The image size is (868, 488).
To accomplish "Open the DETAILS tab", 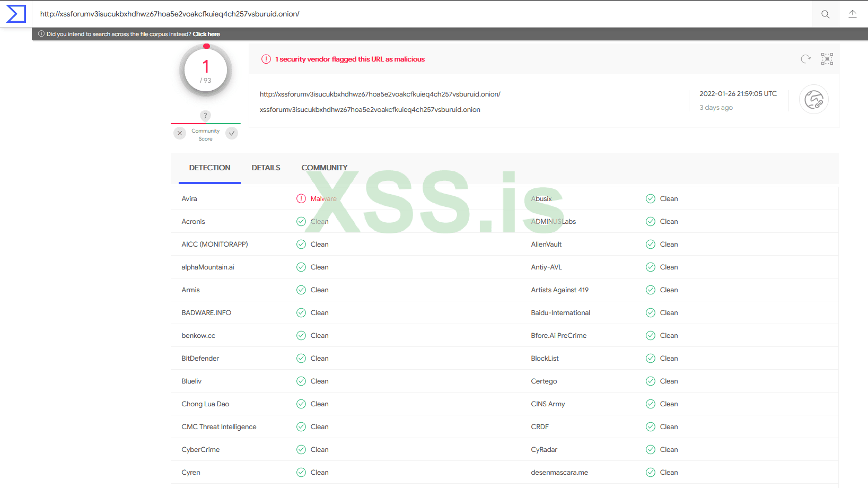I will click(x=266, y=168).
